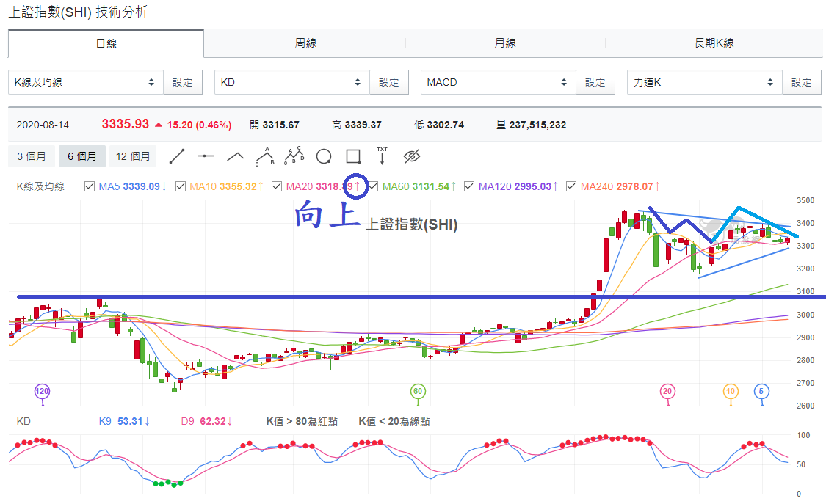Click the green 60 moving average marker
The height and width of the screenshot is (504, 826).
(x=418, y=392)
